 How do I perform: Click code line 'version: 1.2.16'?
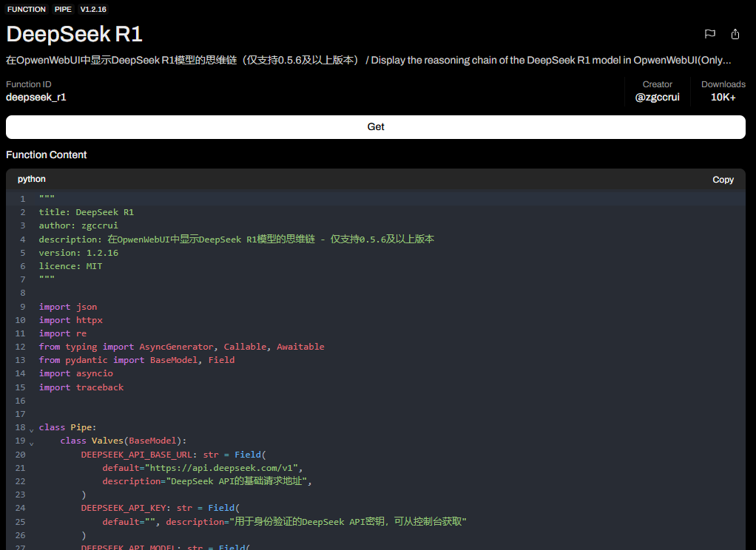[x=78, y=253]
